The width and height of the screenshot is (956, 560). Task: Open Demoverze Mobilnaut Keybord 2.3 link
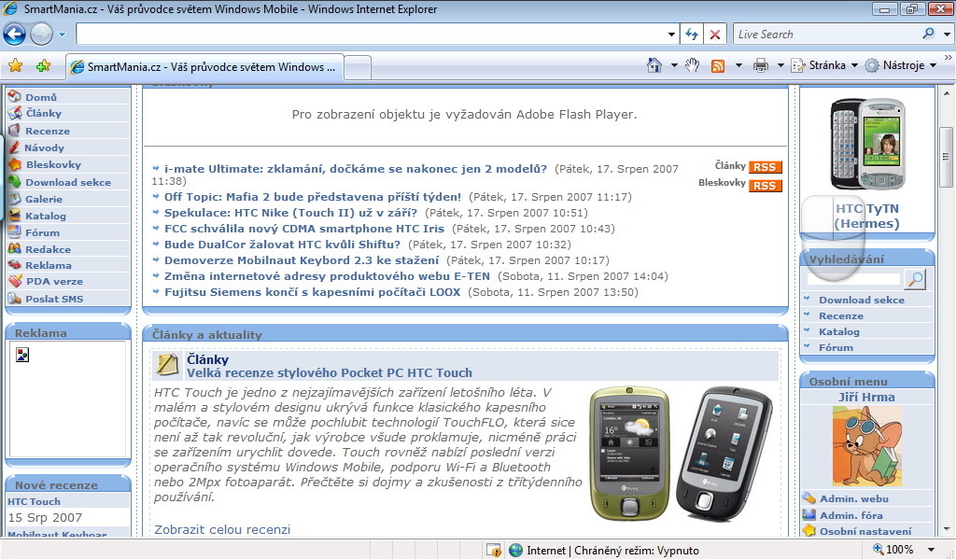(x=302, y=260)
